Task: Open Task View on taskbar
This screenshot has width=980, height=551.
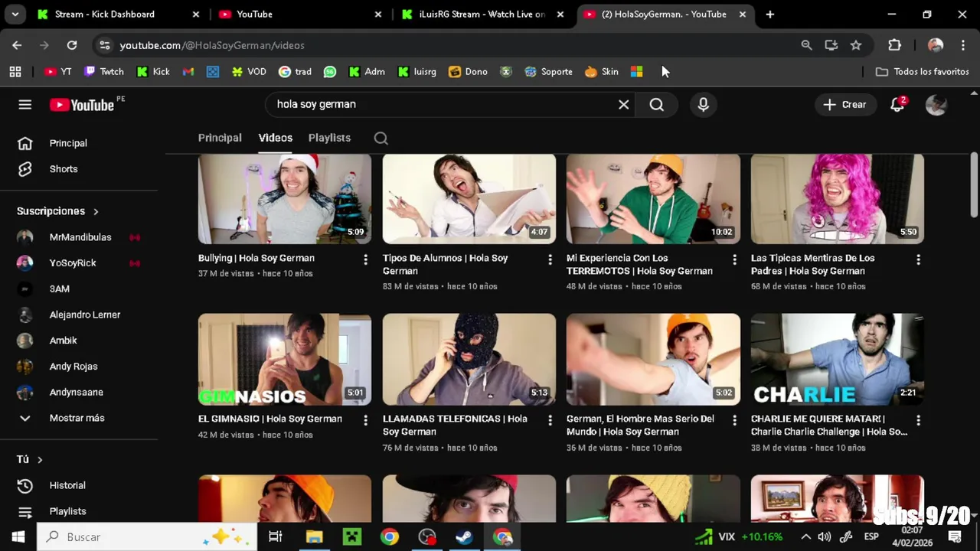Action: pyautogui.click(x=276, y=536)
